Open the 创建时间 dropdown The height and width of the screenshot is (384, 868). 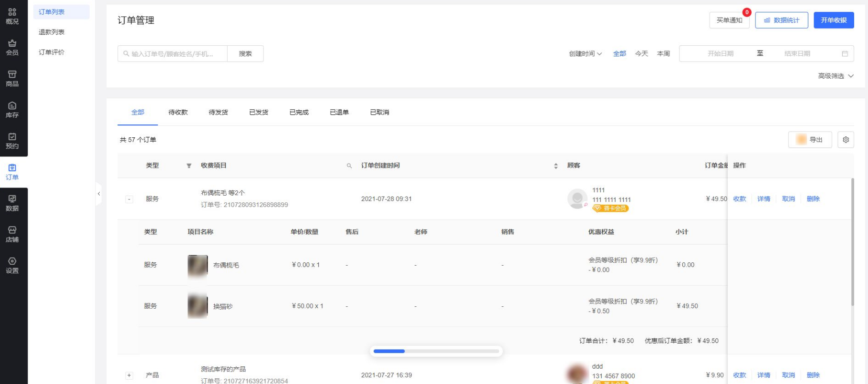coord(586,53)
